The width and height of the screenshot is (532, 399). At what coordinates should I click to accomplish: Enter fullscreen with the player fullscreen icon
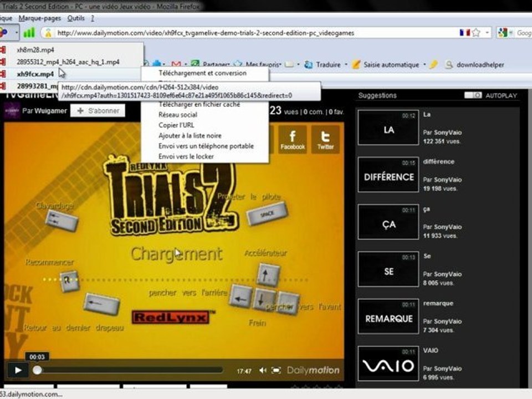tap(276, 370)
